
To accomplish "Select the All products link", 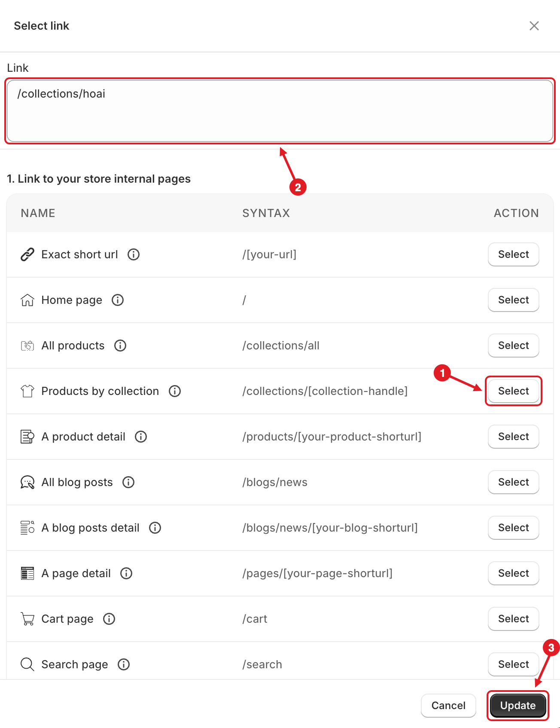I will coord(514,346).
